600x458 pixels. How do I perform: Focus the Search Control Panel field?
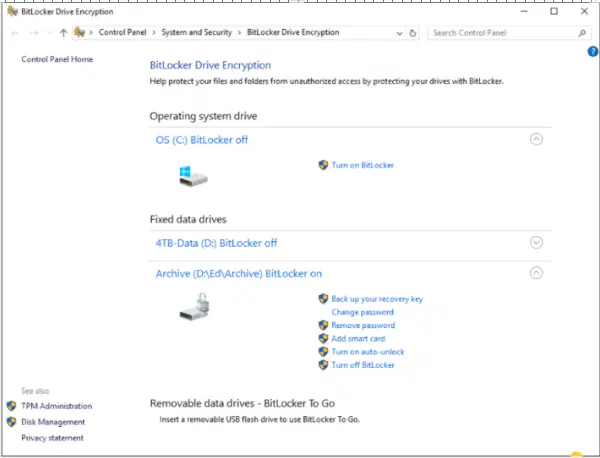pyautogui.click(x=509, y=33)
